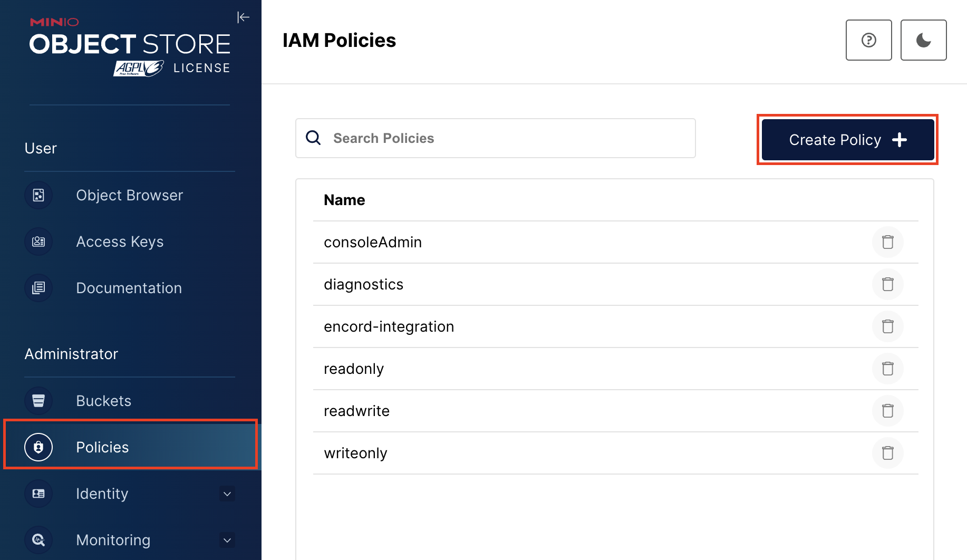The height and width of the screenshot is (560, 967).
Task: Open Documentation menu item
Action: click(130, 288)
